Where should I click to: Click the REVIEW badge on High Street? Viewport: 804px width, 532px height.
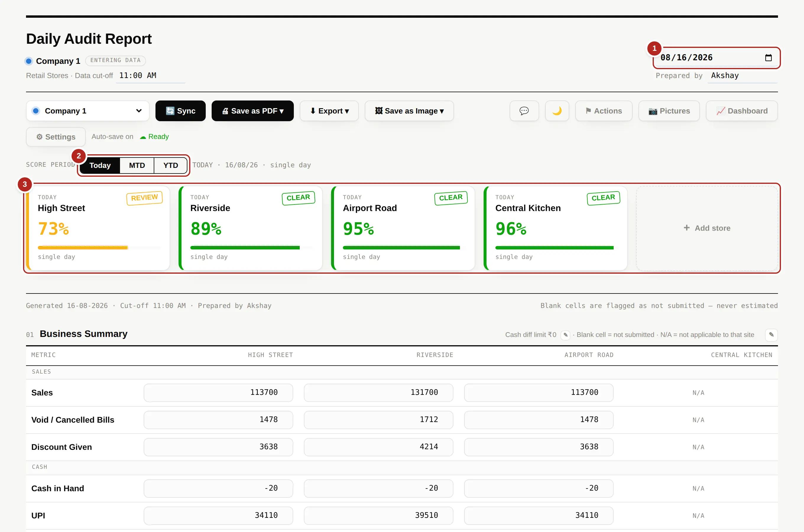click(145, 198)
